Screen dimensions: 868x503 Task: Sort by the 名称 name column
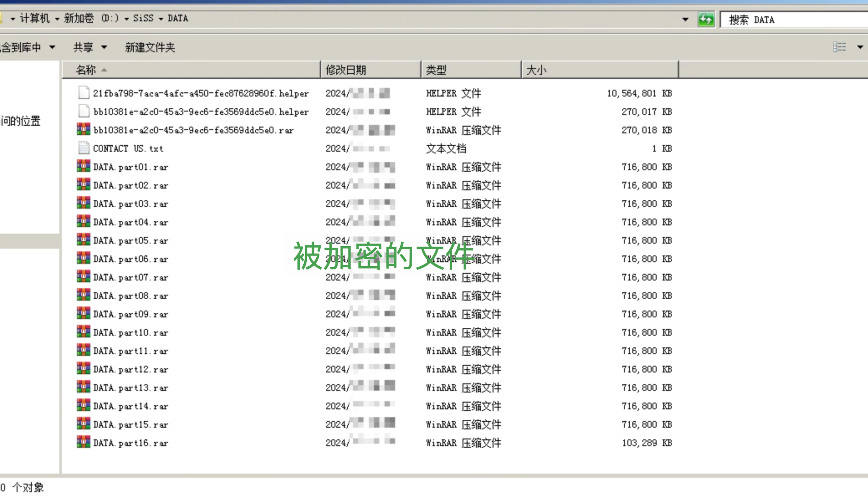(86, 70)
